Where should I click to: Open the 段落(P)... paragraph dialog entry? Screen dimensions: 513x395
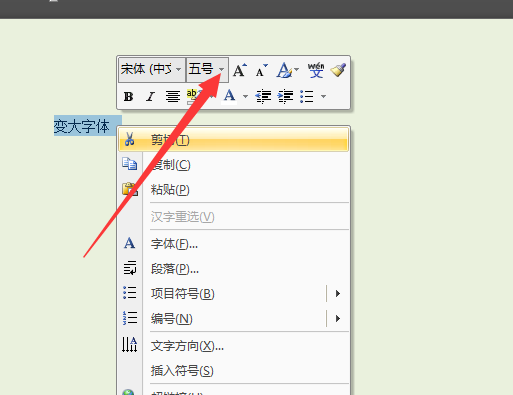tap(234, 269)
